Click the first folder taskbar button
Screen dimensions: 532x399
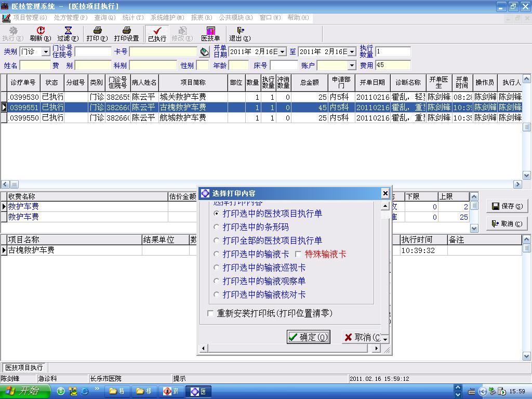[x=117, y=392]
